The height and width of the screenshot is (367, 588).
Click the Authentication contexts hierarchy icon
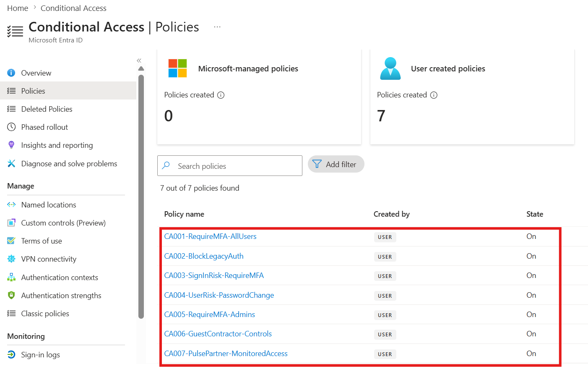[11, 278]
